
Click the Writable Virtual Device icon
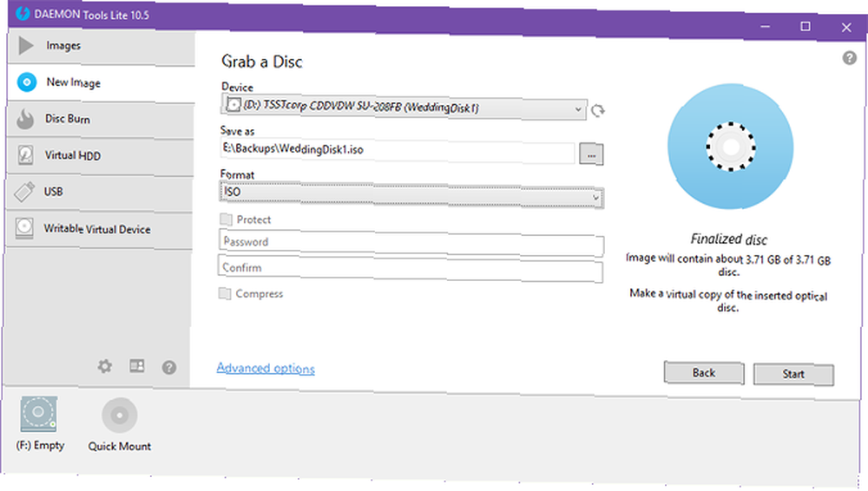click(x=23, y=228)
